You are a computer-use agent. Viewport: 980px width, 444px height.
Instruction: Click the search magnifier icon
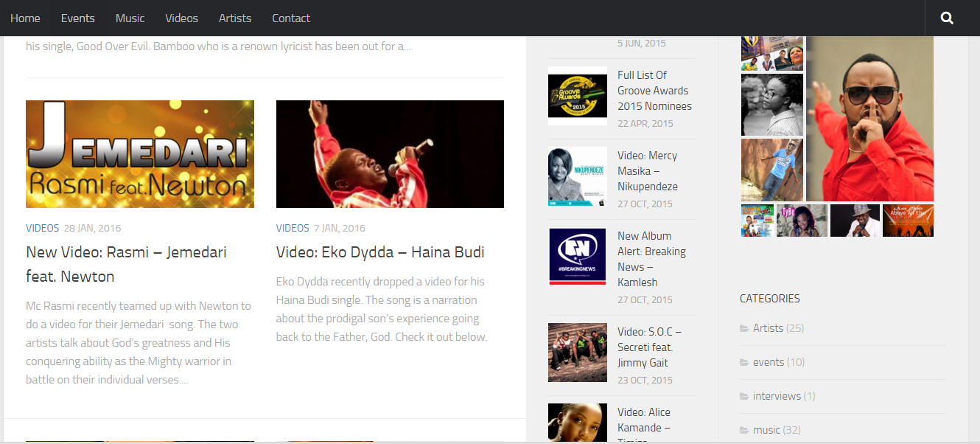point(947,18)
